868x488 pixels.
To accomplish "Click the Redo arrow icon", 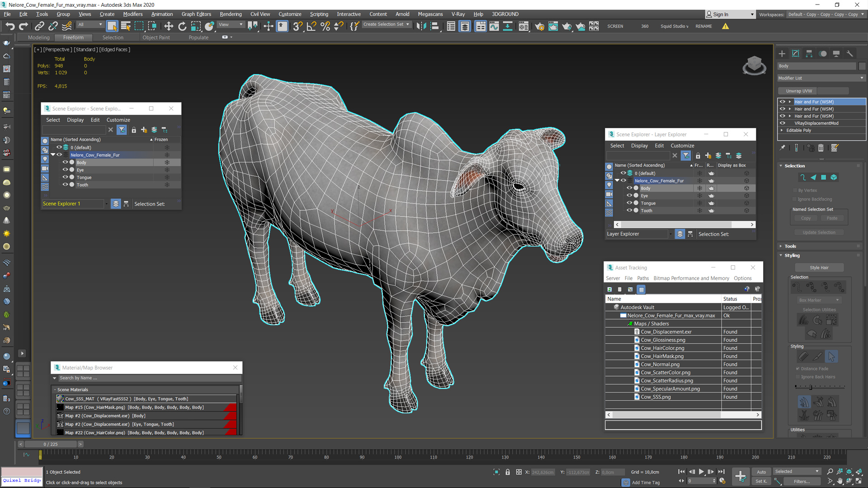I will click(24, 26).
